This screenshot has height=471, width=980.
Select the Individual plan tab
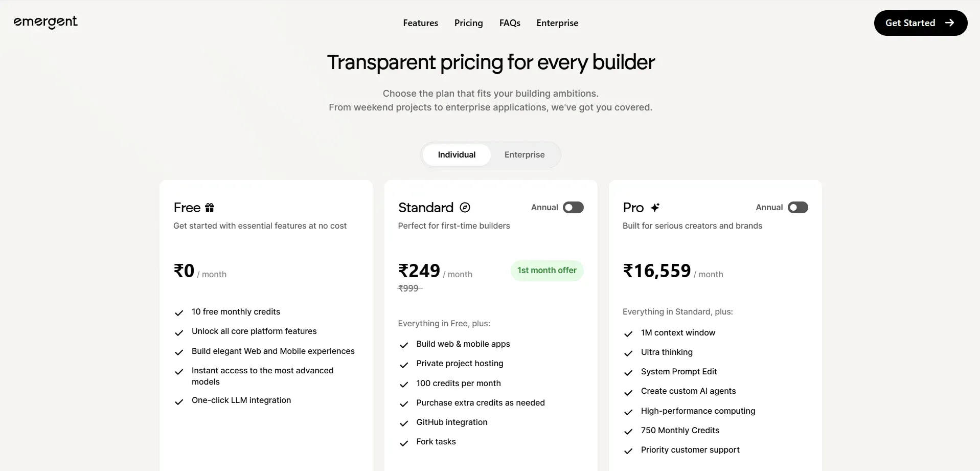tap(456, 154)
